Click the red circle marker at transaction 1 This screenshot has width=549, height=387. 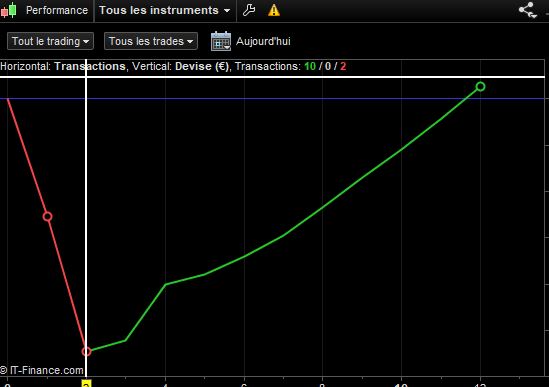tap(48, 217)
